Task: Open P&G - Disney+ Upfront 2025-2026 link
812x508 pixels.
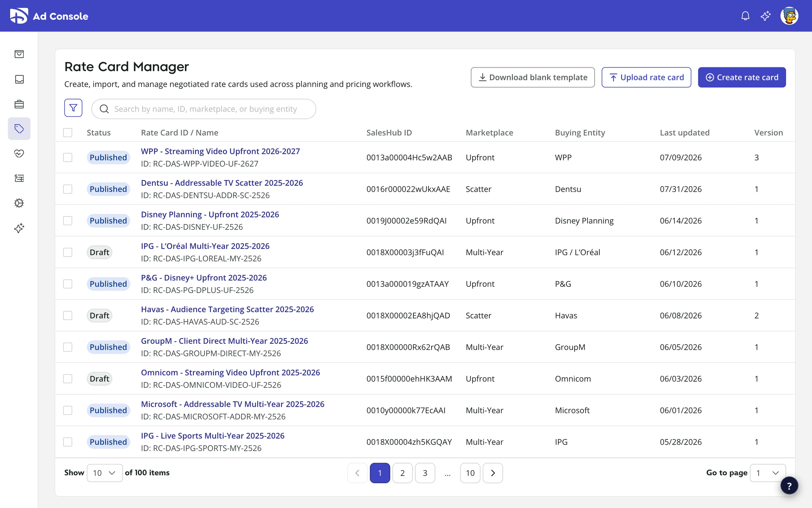Action: tap(204, 277)
